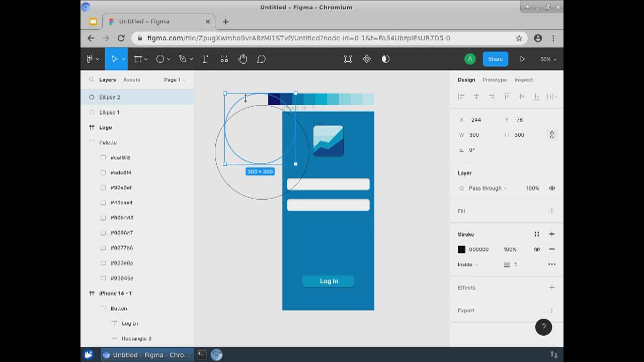This screenshot has width=644, height=362.
Task: Open the Pass through blend mode dropdown
Action: point(486,188)
